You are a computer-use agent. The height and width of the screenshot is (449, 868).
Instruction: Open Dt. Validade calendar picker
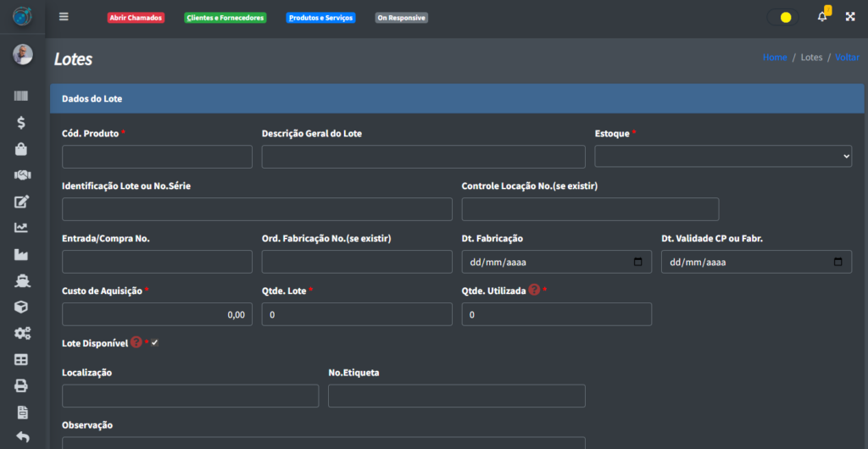click(x=838, y=262)
